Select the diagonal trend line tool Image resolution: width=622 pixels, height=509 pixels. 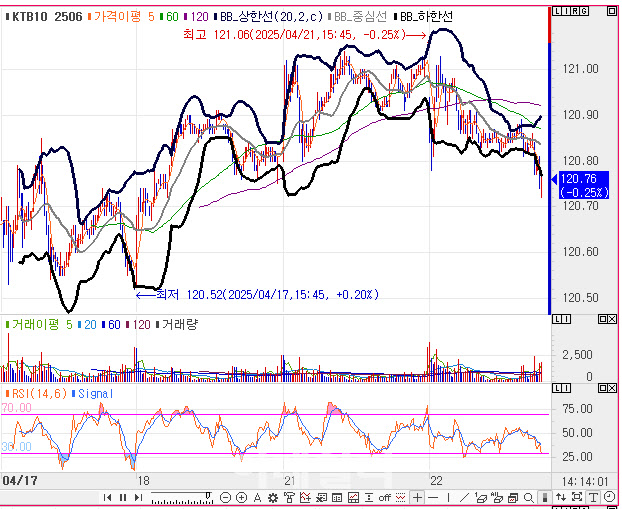[464, 497]
